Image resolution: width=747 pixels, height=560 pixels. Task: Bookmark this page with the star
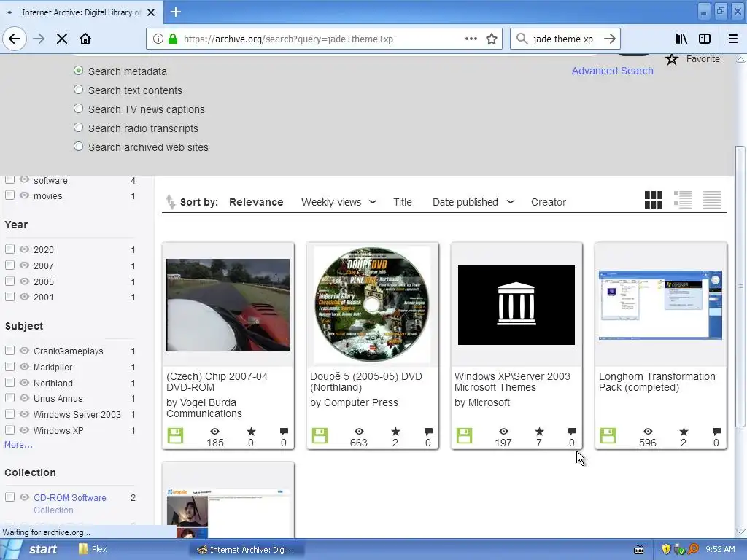pyautogui.click(x=492, y=39)
